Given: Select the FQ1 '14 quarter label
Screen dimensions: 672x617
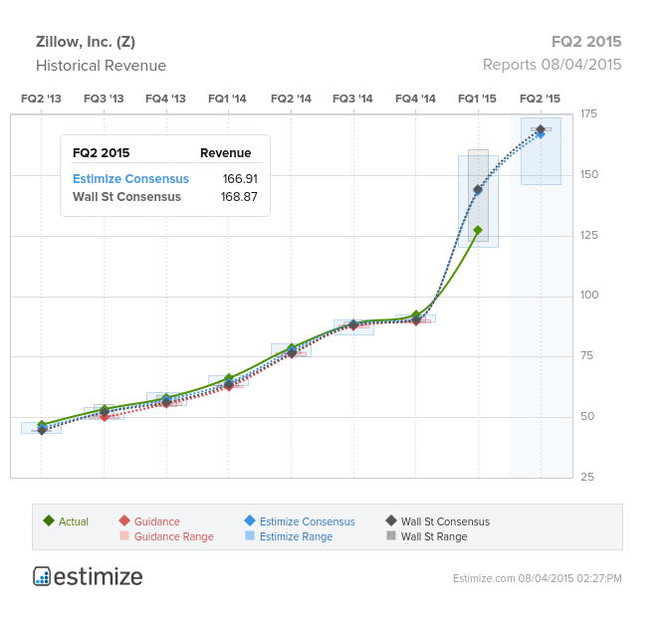Looking at the screenshot, I should click(x=227, y=99).
